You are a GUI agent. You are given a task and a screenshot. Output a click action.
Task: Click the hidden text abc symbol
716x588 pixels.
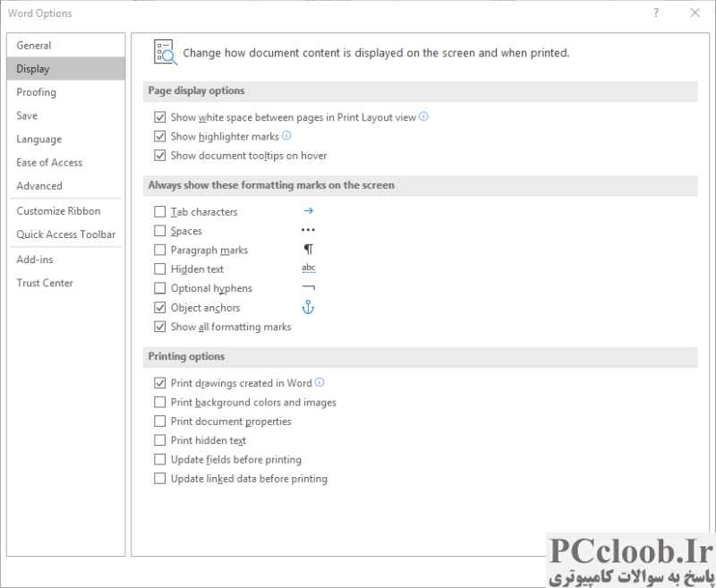(x=309, y=268)
